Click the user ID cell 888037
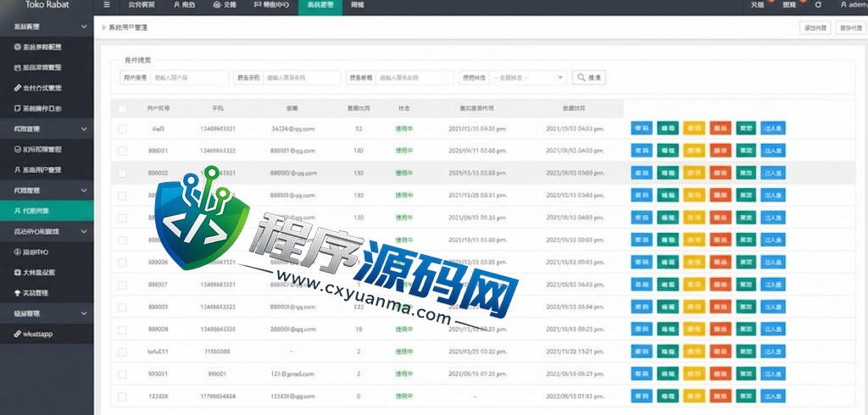Viewport: 868px width, 415px height. pos(159,285)
